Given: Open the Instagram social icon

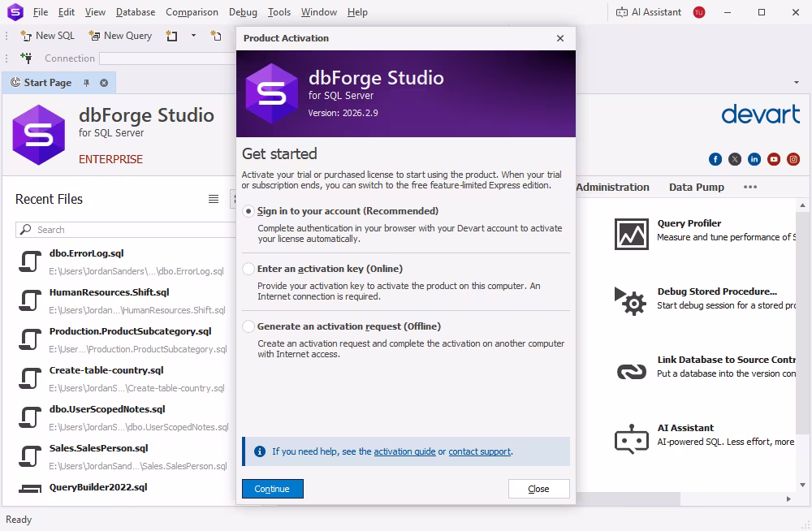Looking at the screenshot, I should [x=793, y=160].
